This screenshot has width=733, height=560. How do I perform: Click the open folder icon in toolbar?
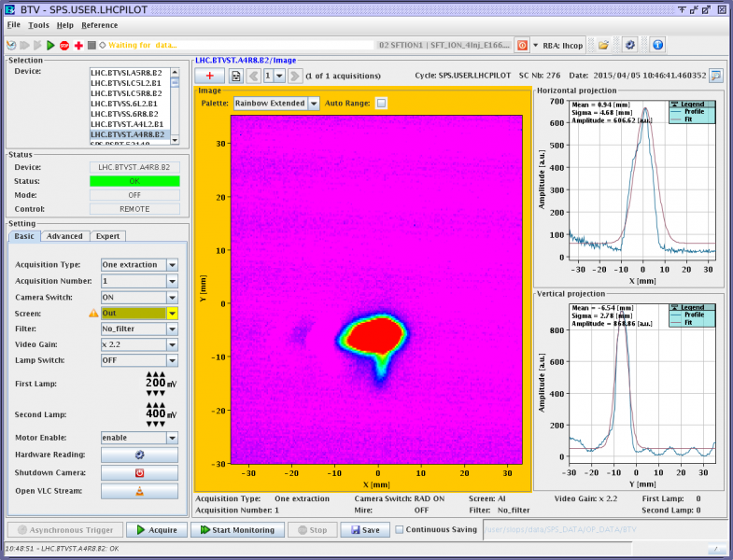pyautogui.click(x=604, y=45)
